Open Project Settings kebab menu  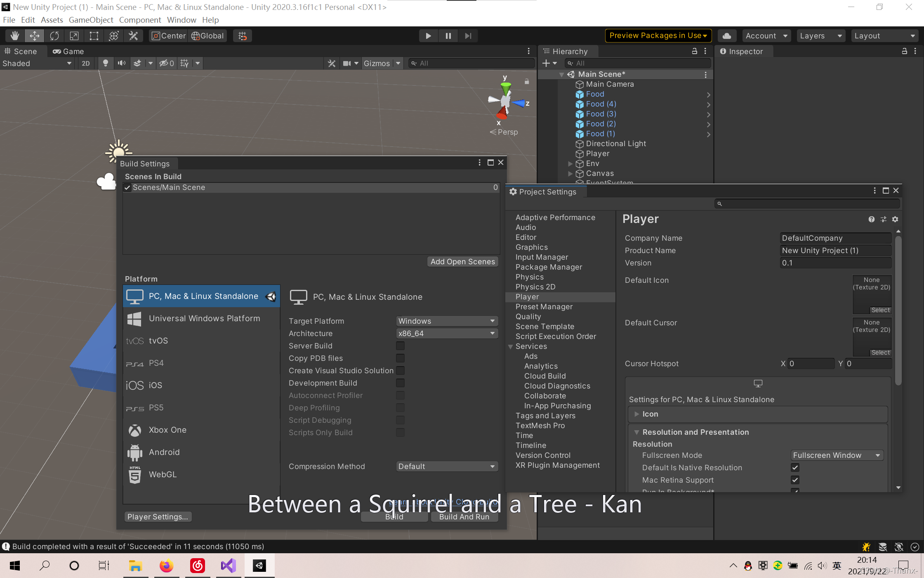coord(874,191)
